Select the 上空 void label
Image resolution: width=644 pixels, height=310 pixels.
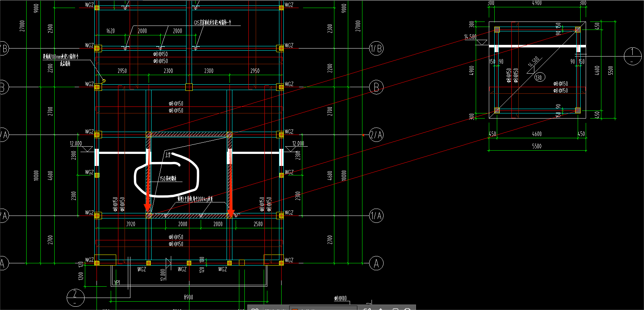(x=168, y=155)
